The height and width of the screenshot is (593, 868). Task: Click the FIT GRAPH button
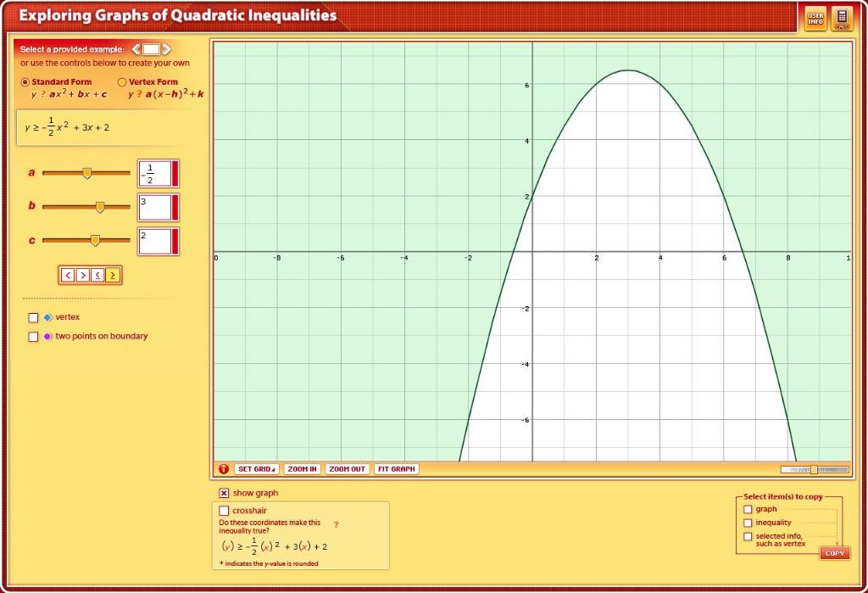pos(397,469)
